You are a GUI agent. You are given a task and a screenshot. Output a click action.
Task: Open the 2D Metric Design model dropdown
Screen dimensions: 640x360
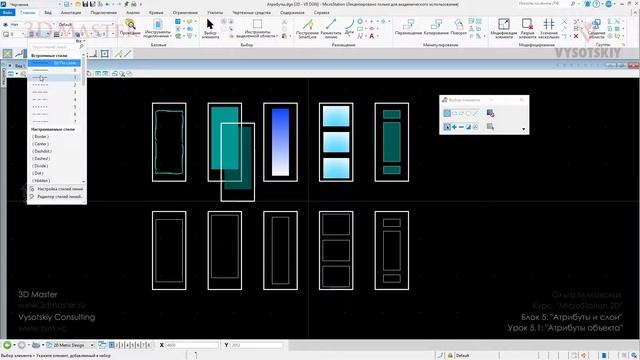tap(70, 345)
